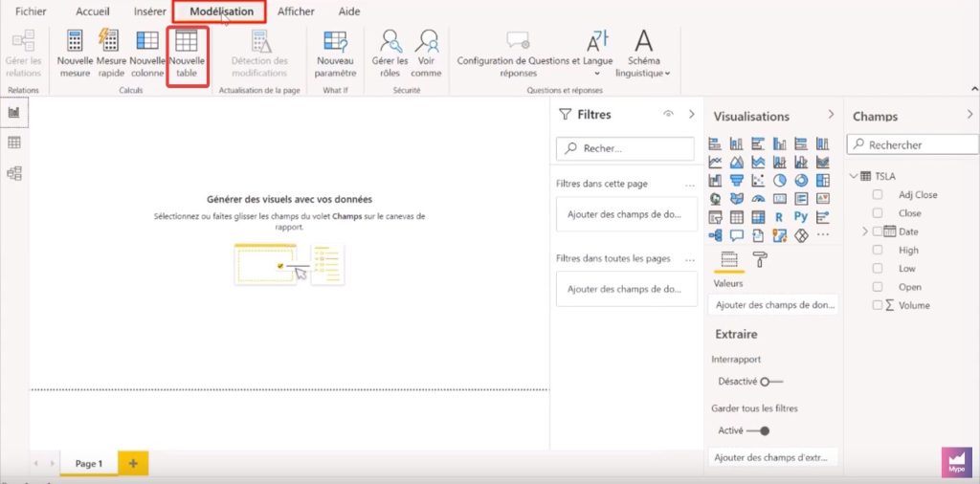980x484 pixels.
Task: Open Configuration de Questions et réponses
Action: 519,54
